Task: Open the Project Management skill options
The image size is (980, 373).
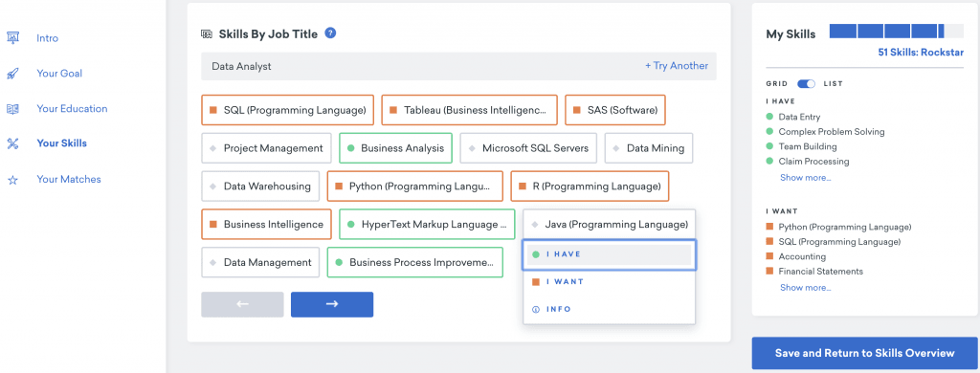Action: coord(266,148)
